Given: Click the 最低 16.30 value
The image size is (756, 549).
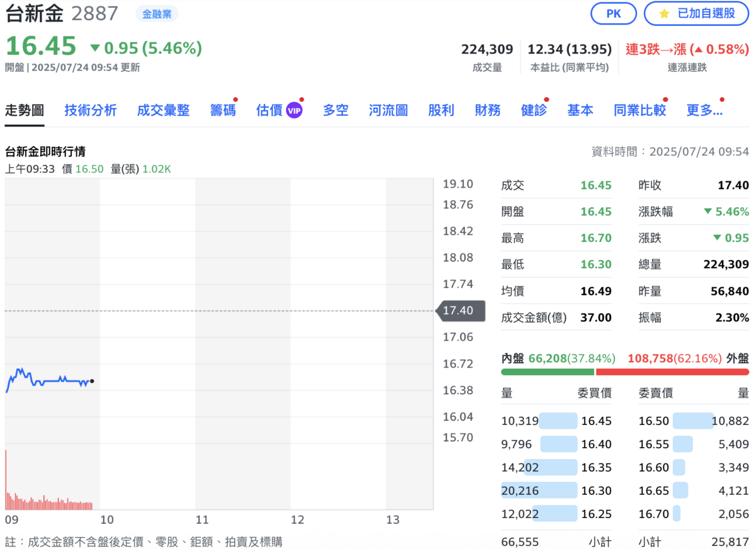Looking at the screenshot, I should (596, 264).
